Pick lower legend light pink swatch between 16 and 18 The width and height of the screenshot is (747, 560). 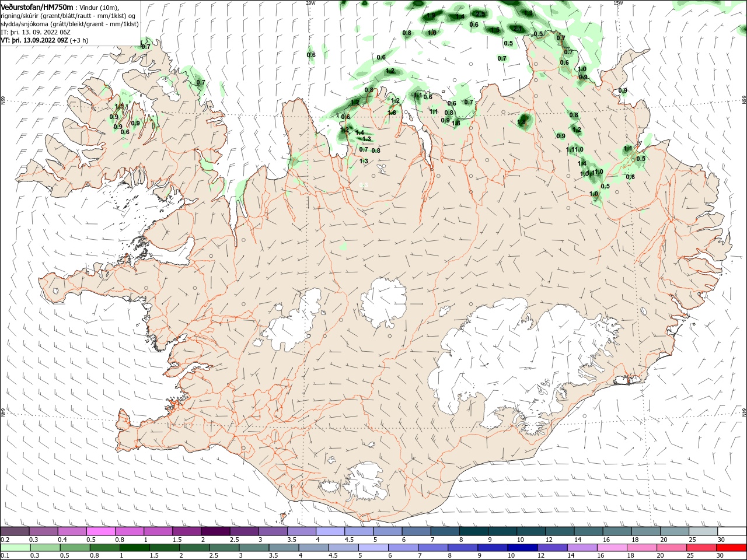[x=613, y=548]
